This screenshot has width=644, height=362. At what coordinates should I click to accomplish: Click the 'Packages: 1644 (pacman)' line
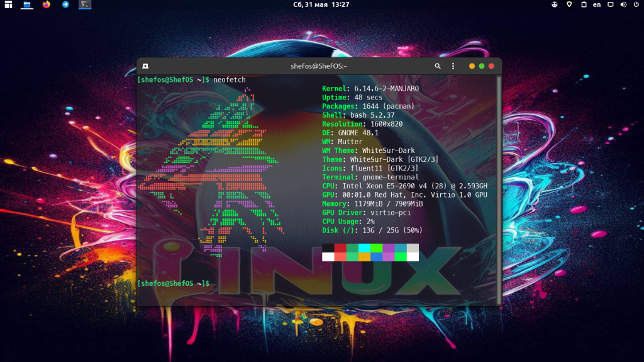(x=369, y=106)
